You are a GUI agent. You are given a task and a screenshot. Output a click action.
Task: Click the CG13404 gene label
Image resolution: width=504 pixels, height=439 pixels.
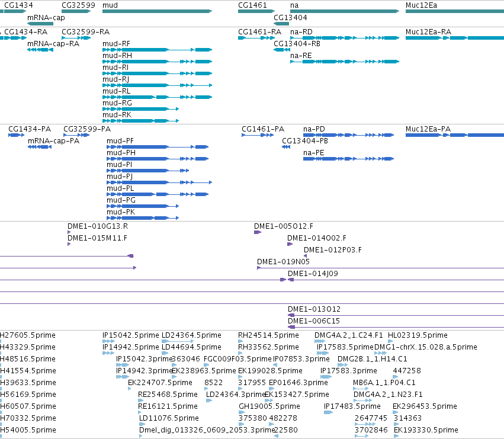[290, 17]
